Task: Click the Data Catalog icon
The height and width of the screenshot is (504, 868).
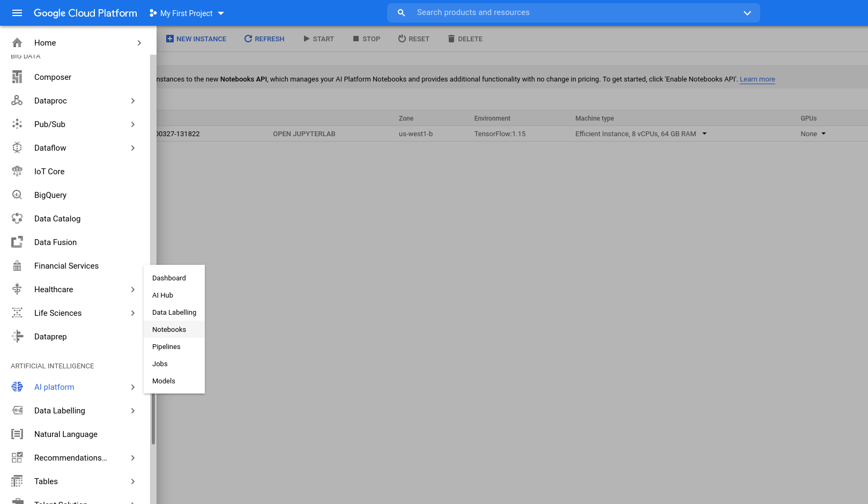Action: [17, 219]
